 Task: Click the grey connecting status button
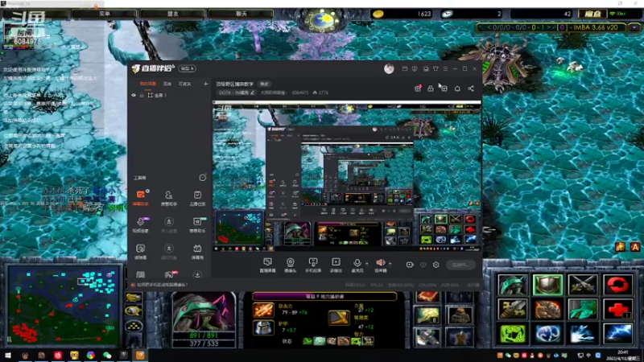[x=460, y=265]
